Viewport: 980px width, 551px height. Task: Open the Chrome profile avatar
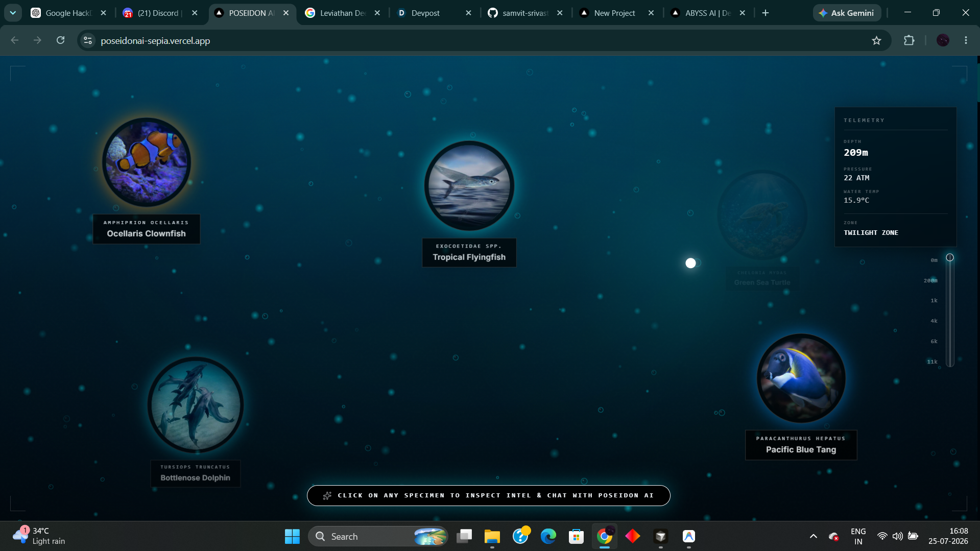click(x=943, y=40)
